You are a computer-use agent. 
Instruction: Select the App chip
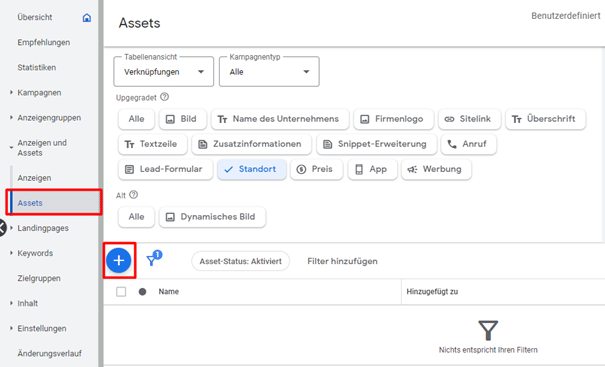372,169
